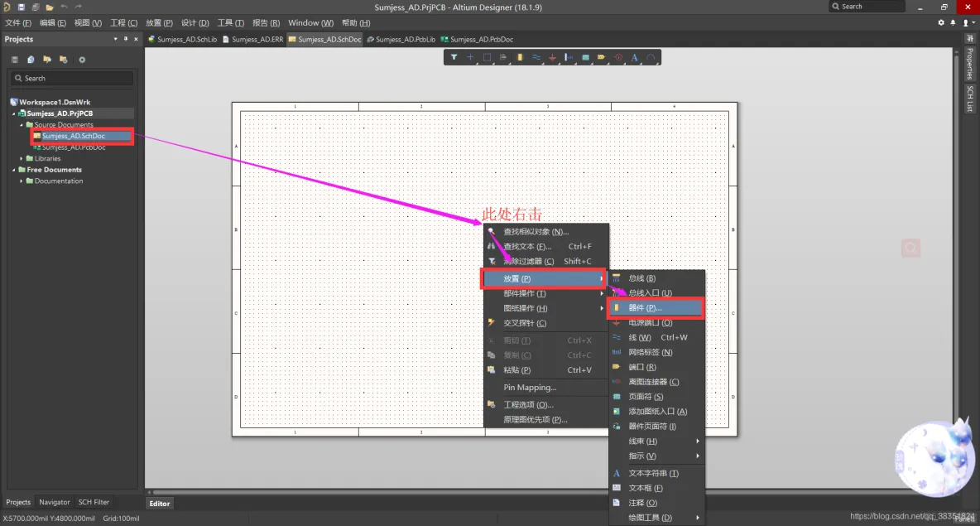
Task: Click the arc drawing toolbar icon
Action: pos(651,57)
